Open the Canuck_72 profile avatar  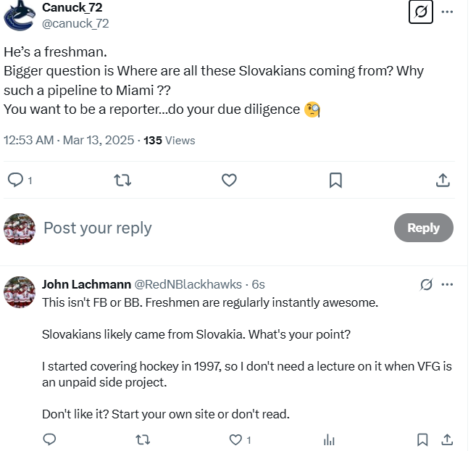tap(20, 16)
